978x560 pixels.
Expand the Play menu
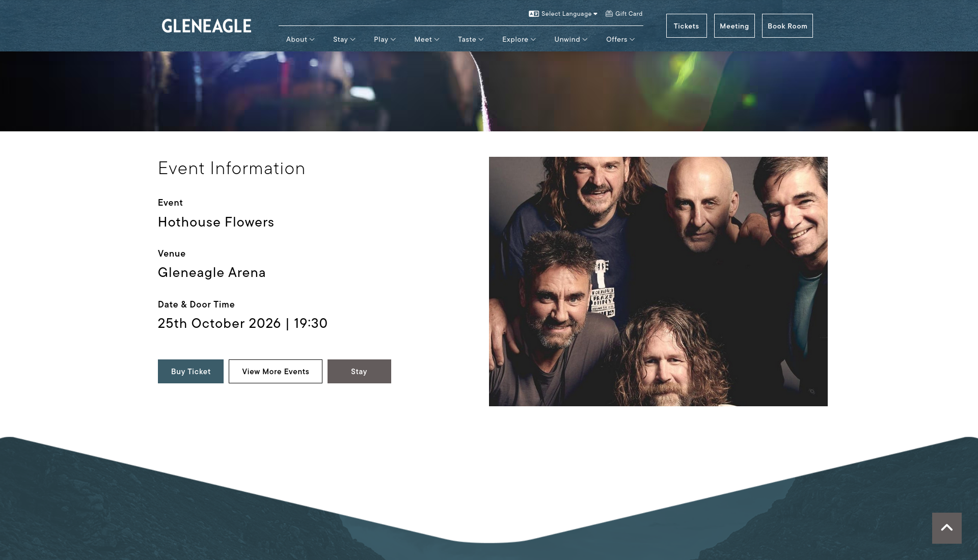pos(385,39)
